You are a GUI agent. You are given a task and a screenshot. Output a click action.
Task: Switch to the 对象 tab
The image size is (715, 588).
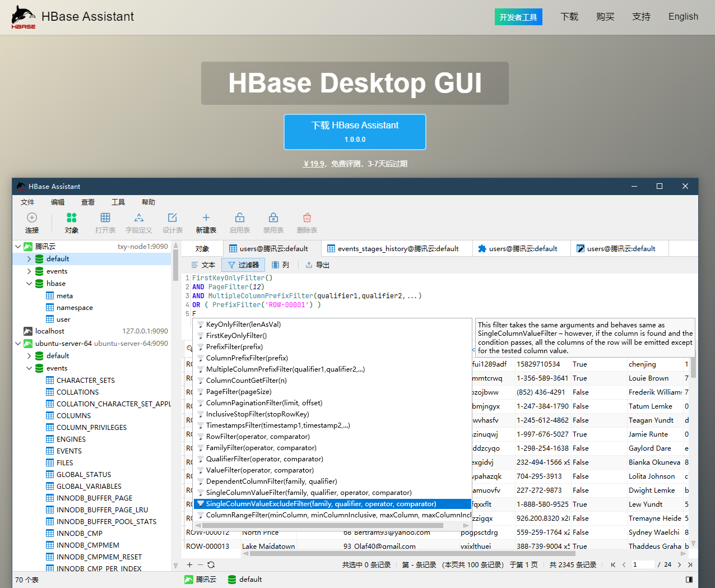[x=202, y=249]
